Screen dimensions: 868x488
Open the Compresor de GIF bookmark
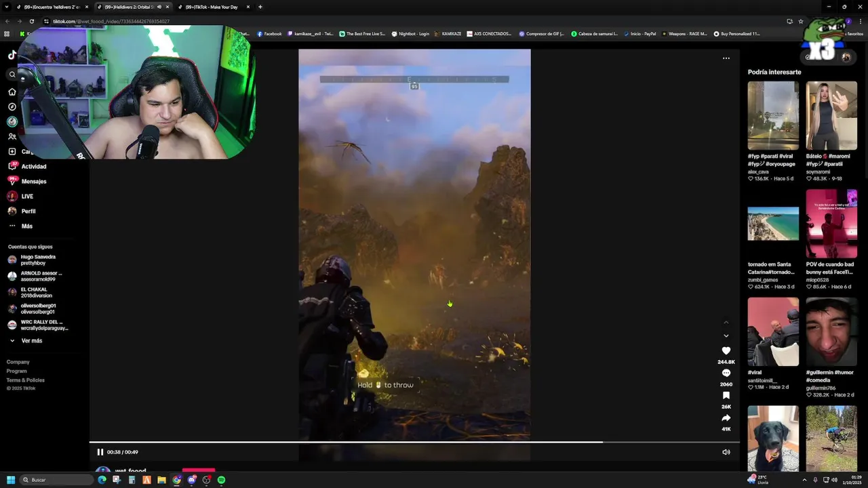[x=542, y=34]
